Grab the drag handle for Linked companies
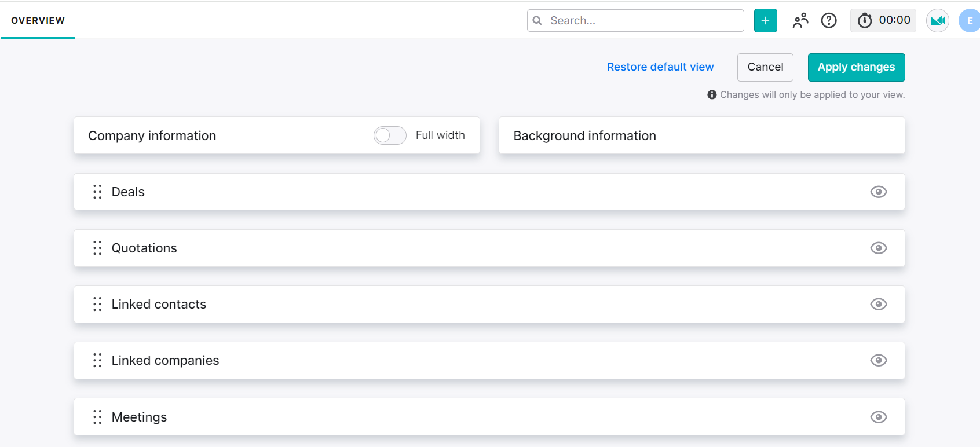980x447 pixels. (97, 360)
